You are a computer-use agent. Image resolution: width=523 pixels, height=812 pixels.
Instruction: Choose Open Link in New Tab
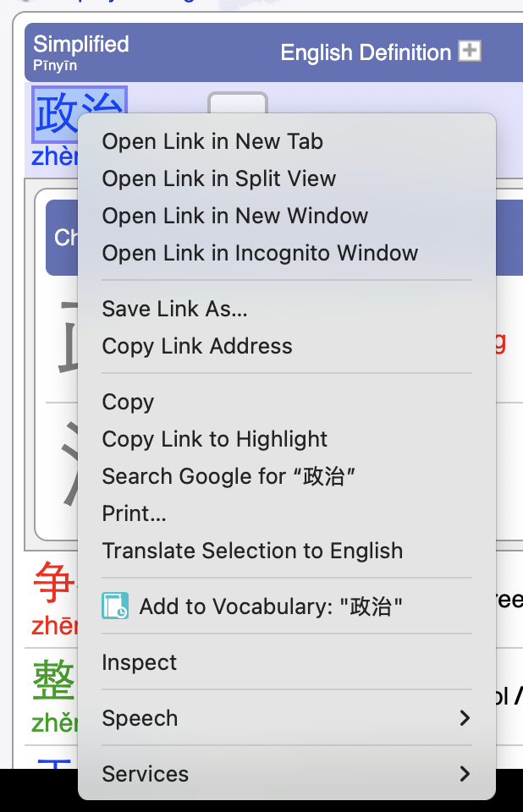pyautogui.click(x=212, y=141)
